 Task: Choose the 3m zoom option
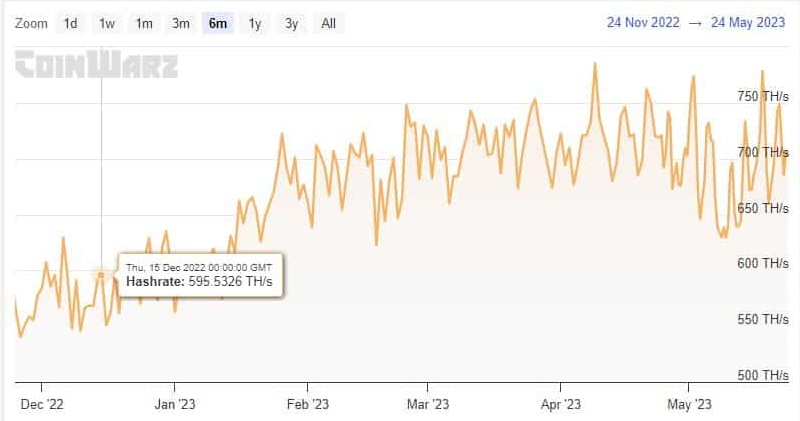pyautogui.click(x=181, y=23)
